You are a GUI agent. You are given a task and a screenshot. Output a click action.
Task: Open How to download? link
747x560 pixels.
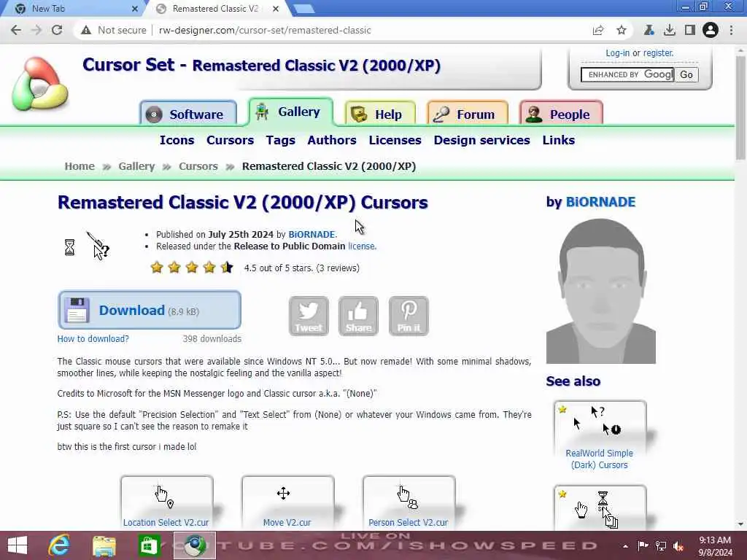[93, 338]
